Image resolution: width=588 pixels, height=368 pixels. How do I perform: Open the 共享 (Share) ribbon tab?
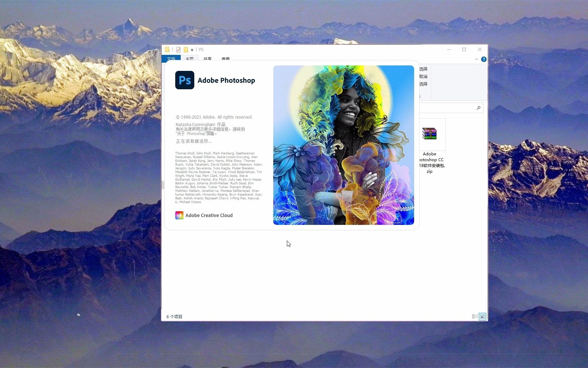coord(208,59)
